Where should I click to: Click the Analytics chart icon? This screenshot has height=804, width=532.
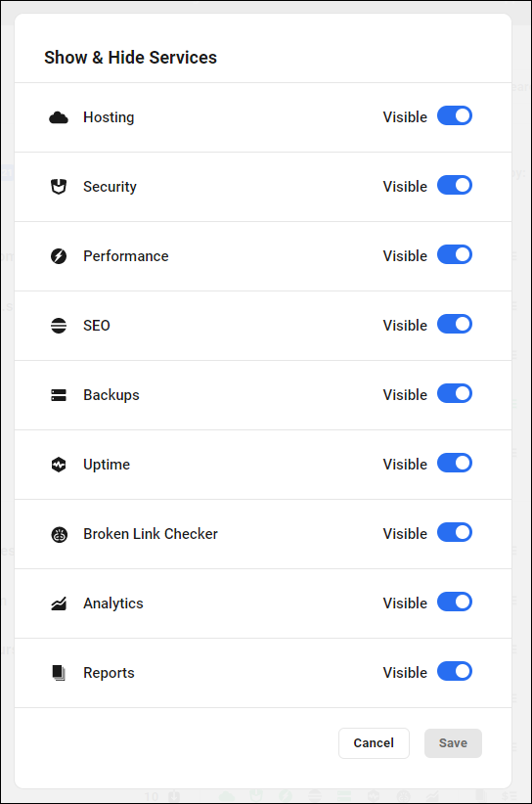coord(59,603)
